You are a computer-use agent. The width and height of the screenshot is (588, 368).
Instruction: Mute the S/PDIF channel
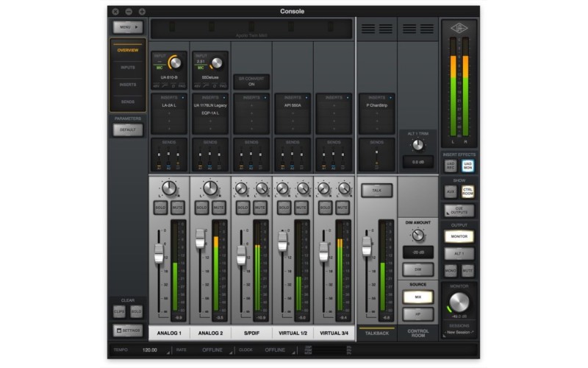tap(260, 208)
